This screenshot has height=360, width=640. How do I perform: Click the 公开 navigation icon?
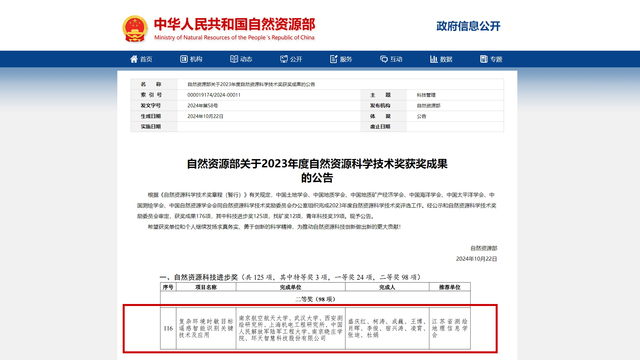284,59
